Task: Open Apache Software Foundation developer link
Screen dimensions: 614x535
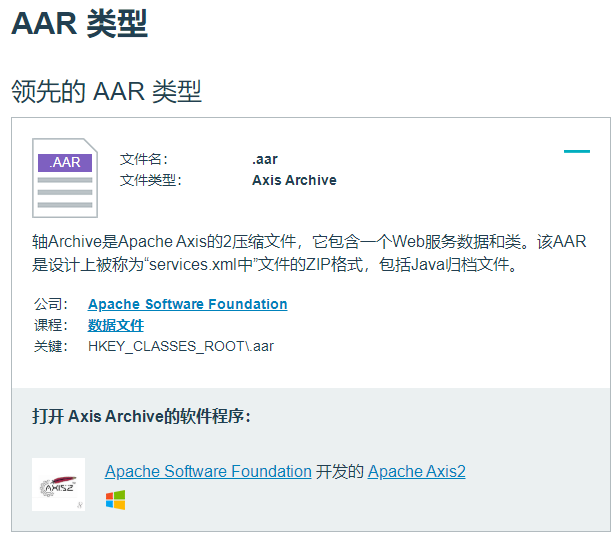Action: point(208,471)
